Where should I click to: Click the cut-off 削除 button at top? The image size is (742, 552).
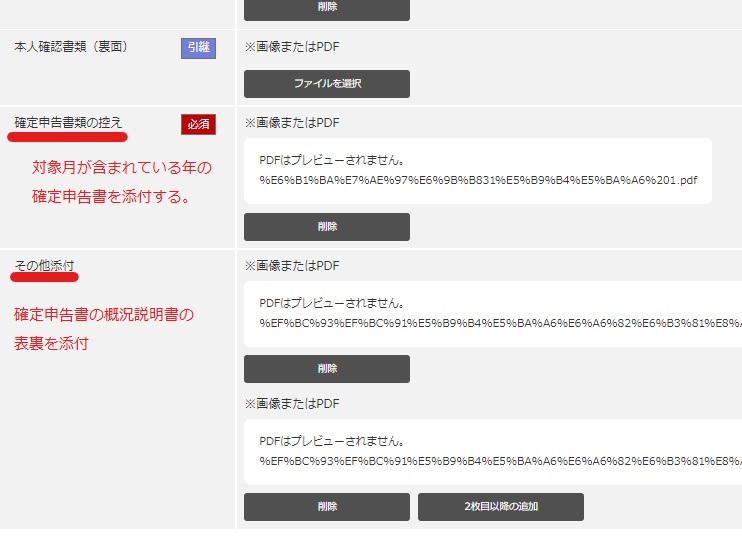327,9
